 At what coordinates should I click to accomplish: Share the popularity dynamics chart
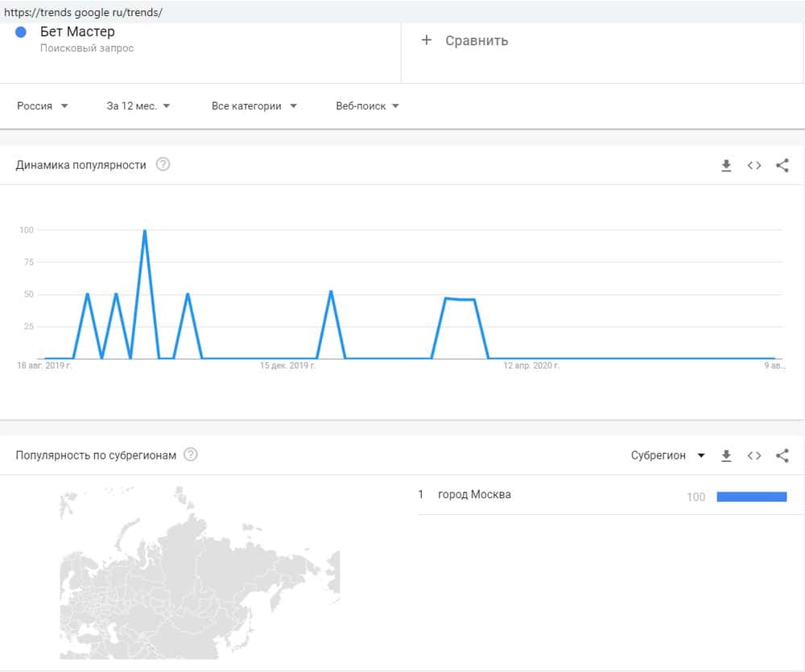tap(782, 166)
